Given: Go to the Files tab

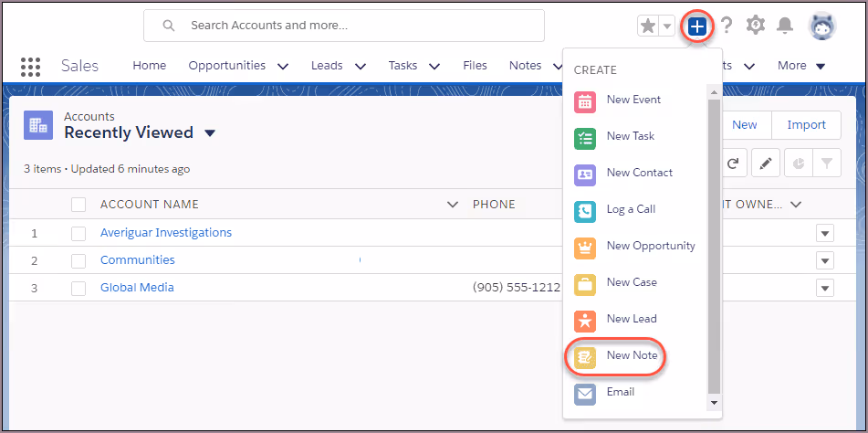Looking at the screenshot, I should coord(475,66).
